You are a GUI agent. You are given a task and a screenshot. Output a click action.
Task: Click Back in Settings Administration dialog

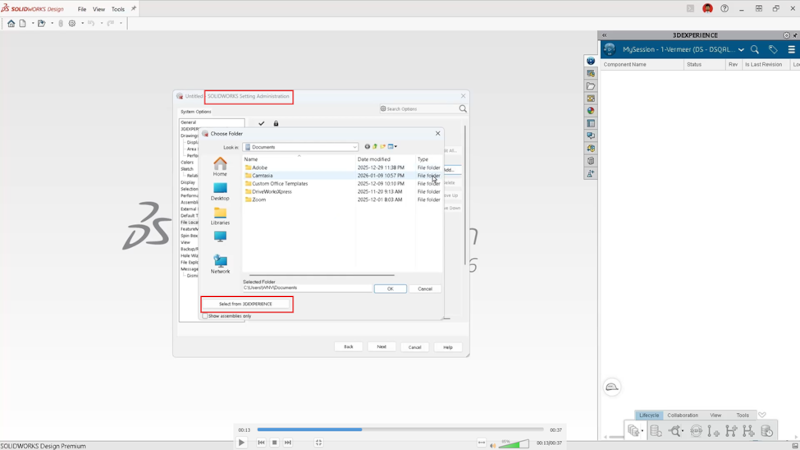[x=348, y=347]
